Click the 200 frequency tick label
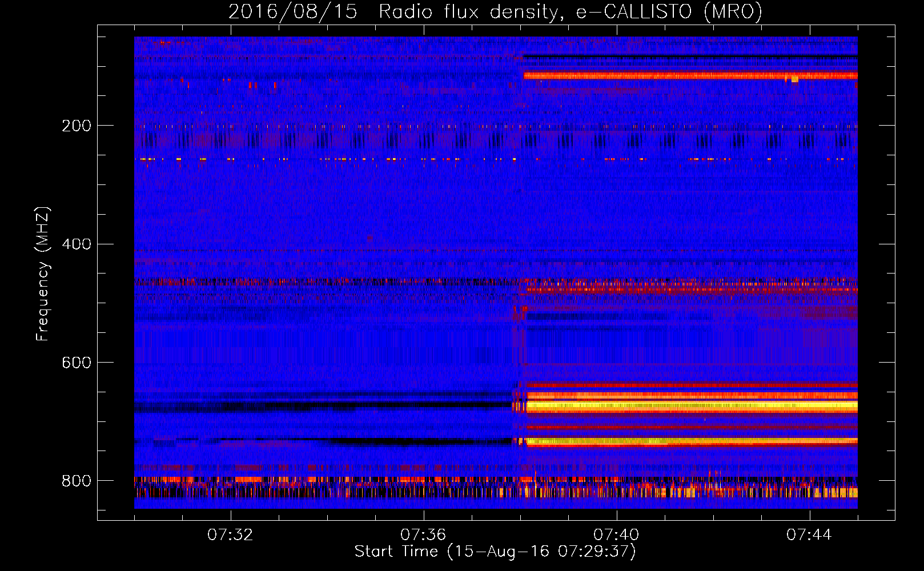 click(x=77, y=126)
